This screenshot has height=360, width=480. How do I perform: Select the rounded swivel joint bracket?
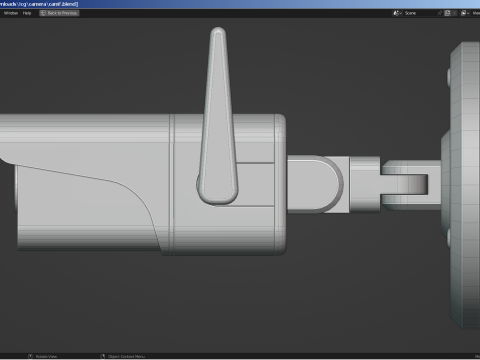315,184
